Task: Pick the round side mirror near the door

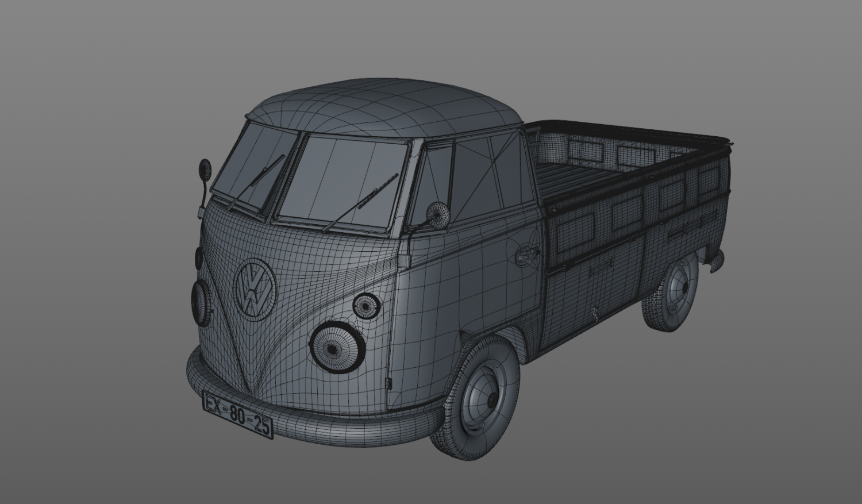Action: tap(439, 214)
